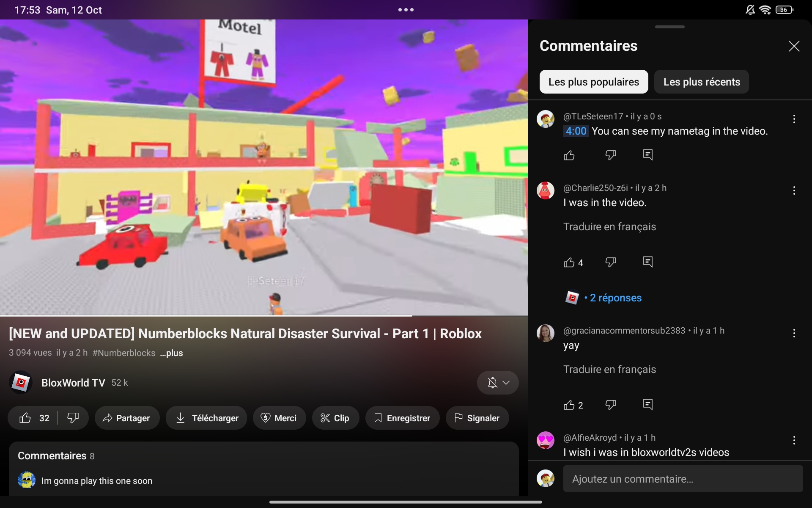Viewport: 812px width, 508px height.
Task: Tap the Wi-Fi status icon
Action: click(x=765, y=10)
